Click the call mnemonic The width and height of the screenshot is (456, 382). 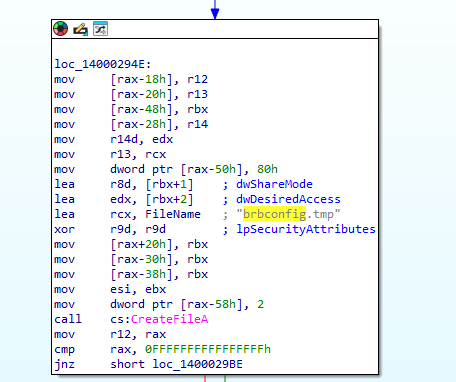pyautogui.click(x=68, y=319)
